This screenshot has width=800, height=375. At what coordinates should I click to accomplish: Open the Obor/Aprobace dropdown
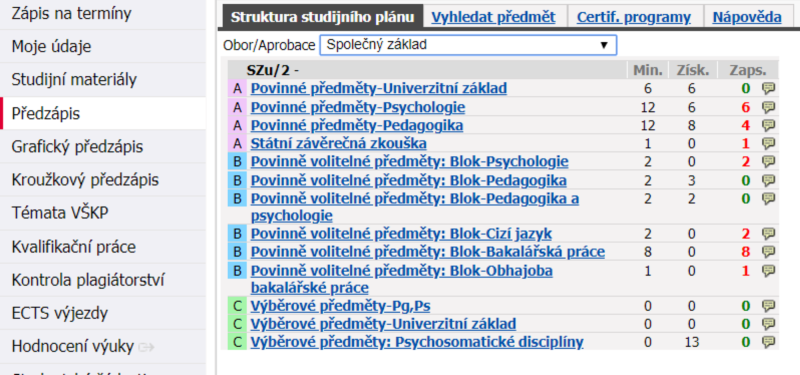[468, 45]
